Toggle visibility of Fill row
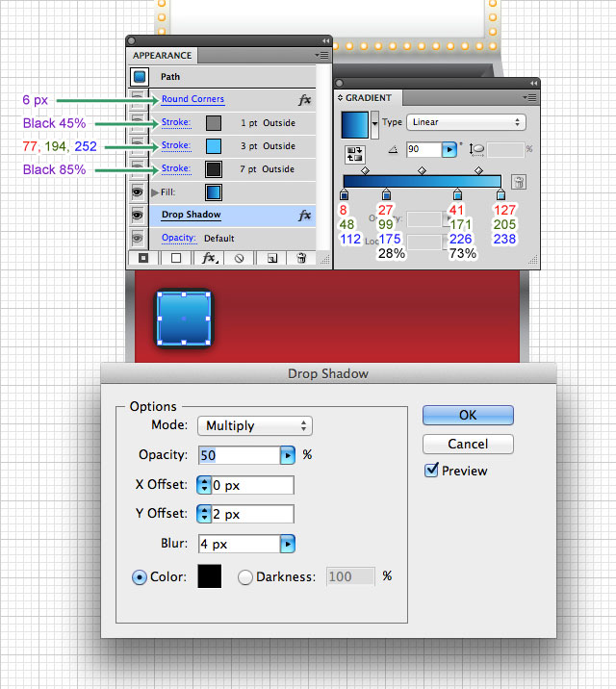Viewport: 616px width, 689px height. point(138,192)
